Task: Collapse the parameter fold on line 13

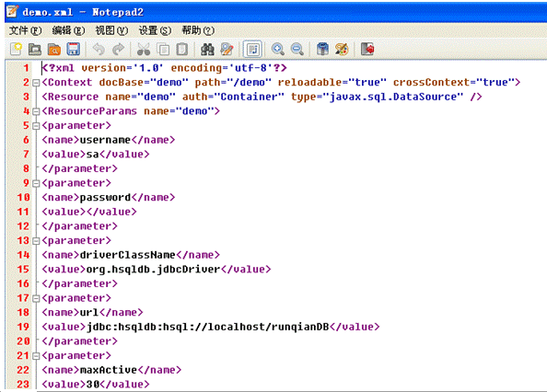Action: click(36, 241)
